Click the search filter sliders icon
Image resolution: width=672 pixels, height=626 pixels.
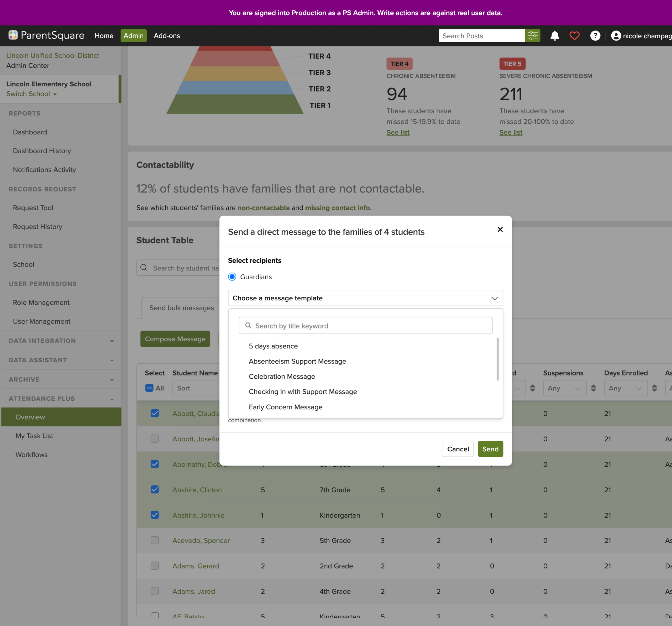533,35
